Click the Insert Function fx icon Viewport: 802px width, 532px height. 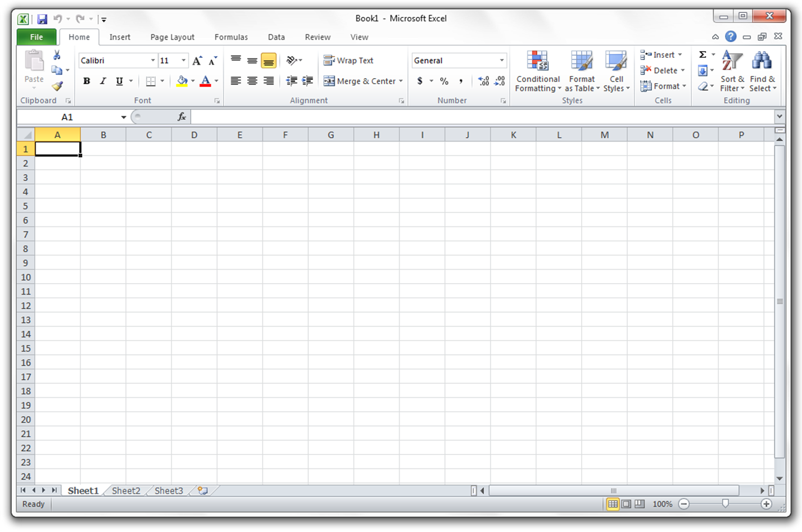(x=182, y=117)
